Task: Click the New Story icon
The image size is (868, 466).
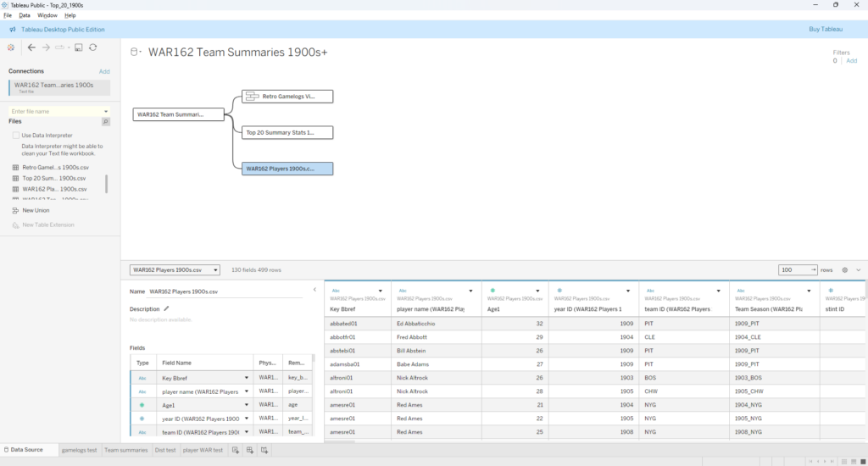Action: (264, 450)
